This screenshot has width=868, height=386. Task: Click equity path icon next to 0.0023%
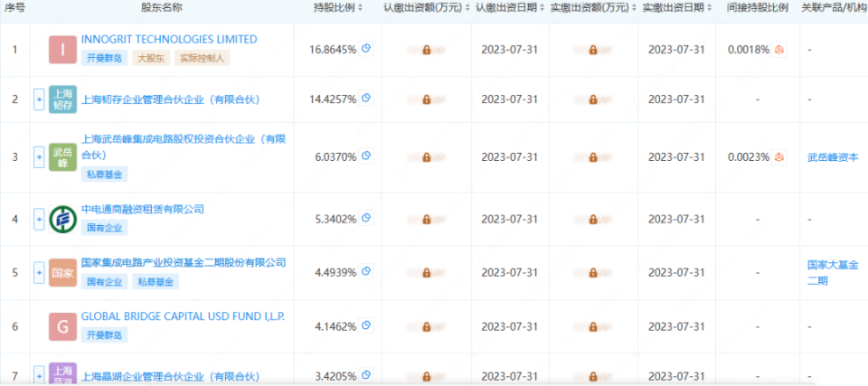tap(778, 156)
